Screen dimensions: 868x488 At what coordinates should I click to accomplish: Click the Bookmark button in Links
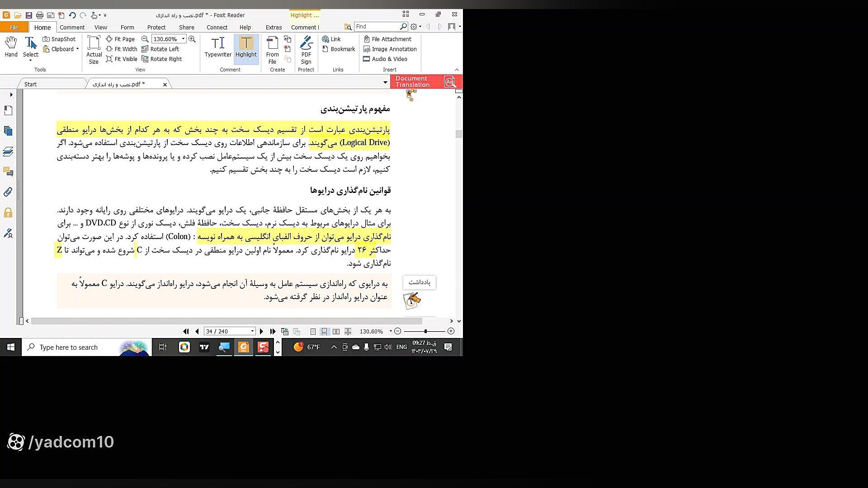[339, 49]
